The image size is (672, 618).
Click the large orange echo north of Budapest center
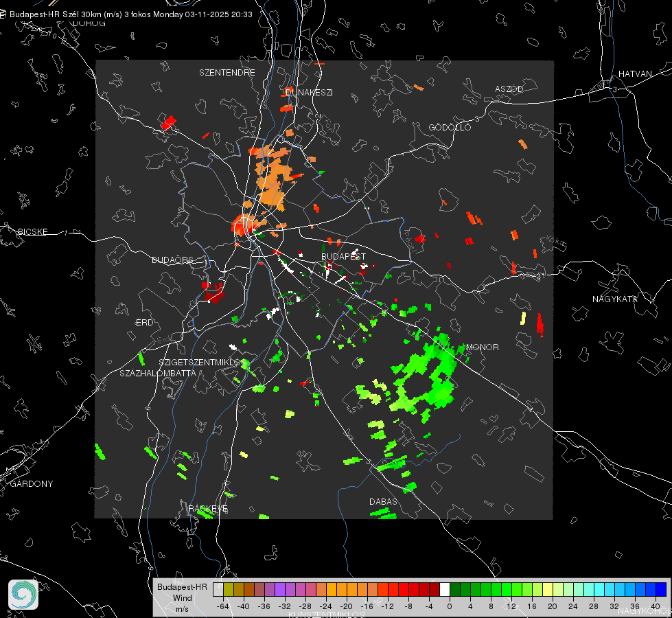pos(272,179)
